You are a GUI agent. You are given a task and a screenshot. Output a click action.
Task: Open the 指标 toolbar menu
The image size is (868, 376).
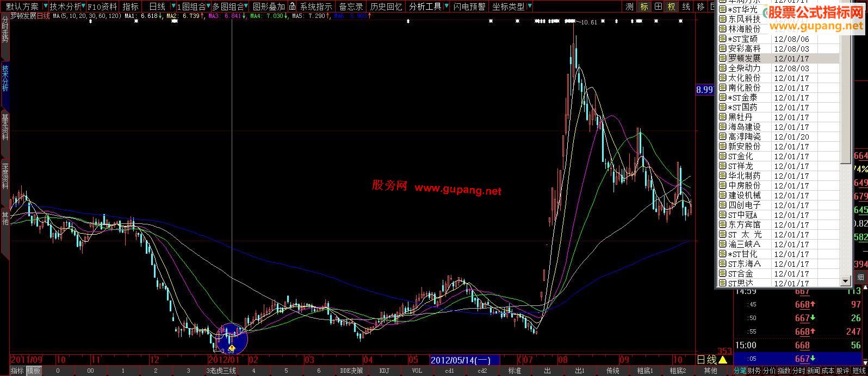tap(130, 7)
